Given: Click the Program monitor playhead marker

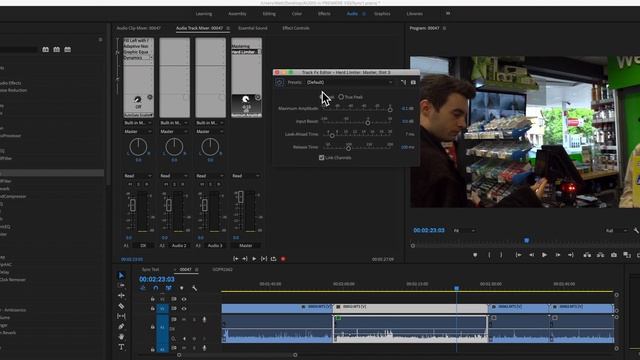Looking at the screenshot, I should [527, 240].
